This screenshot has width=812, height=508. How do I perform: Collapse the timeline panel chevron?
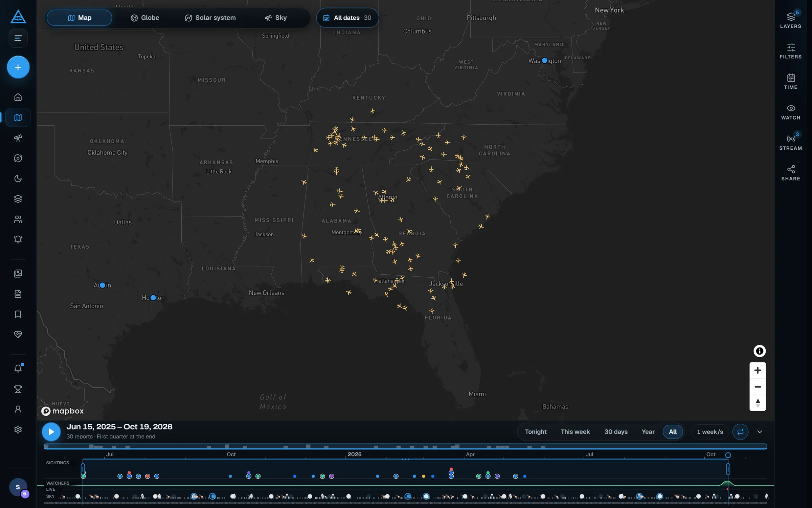(x=760, y=432)
